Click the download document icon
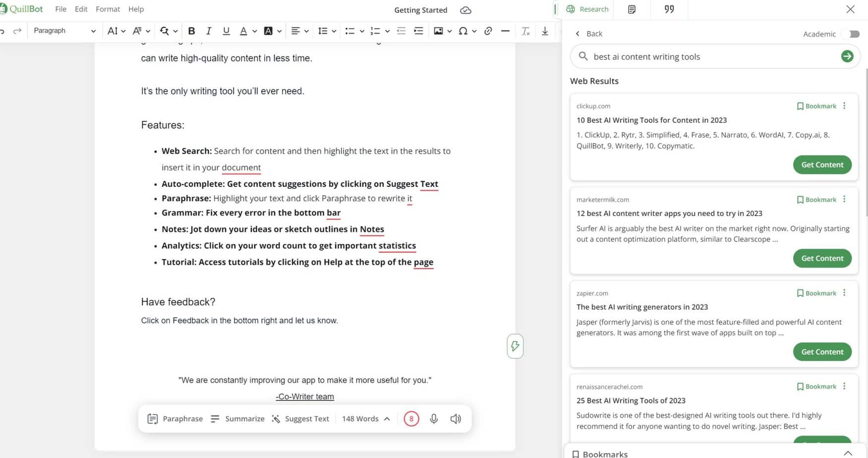The width and height of the screenshot is (868, 458). coord(545,31)
